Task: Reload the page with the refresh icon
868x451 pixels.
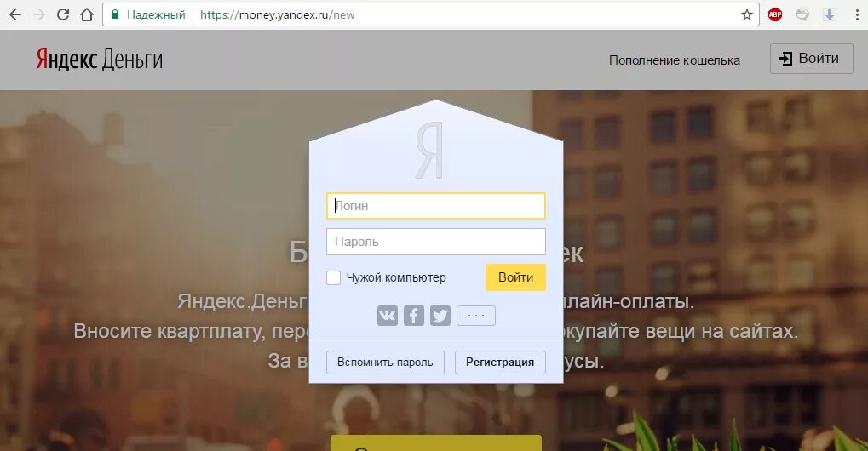Action: tap(63, 15)
